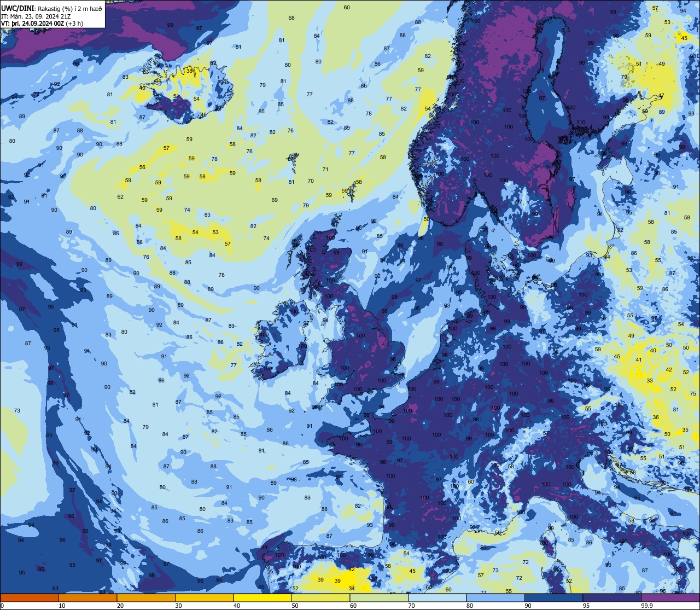
Task: Click the light blue 80–90 legend swatch
Action: pos(495,598)
